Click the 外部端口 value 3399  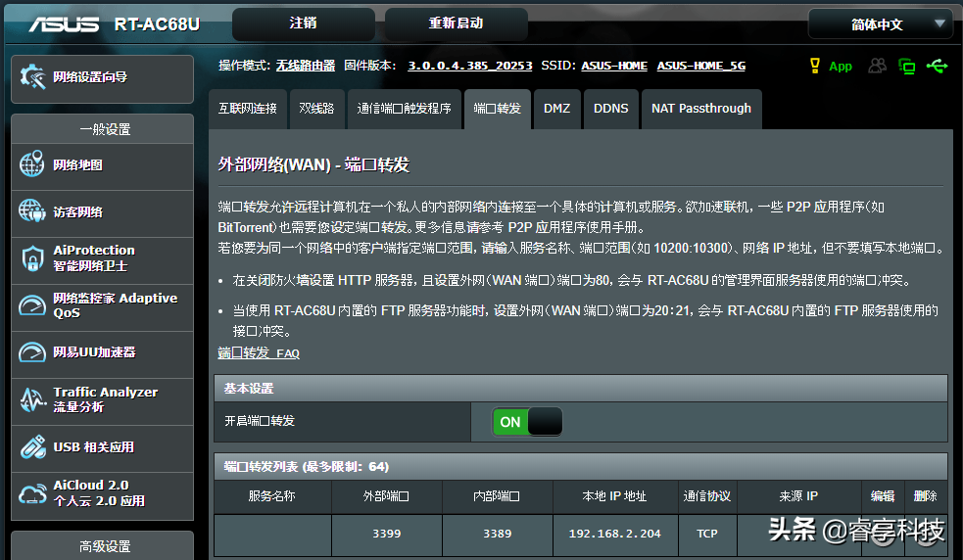(x=386, y=534)
